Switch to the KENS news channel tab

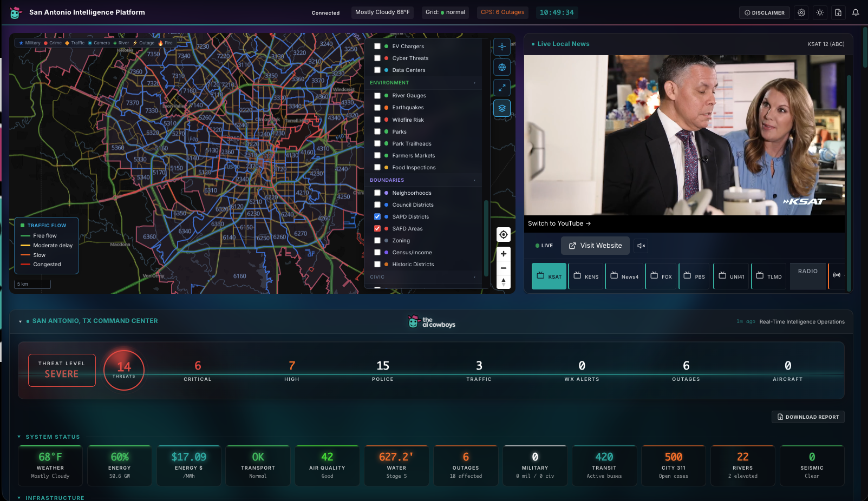586,276
